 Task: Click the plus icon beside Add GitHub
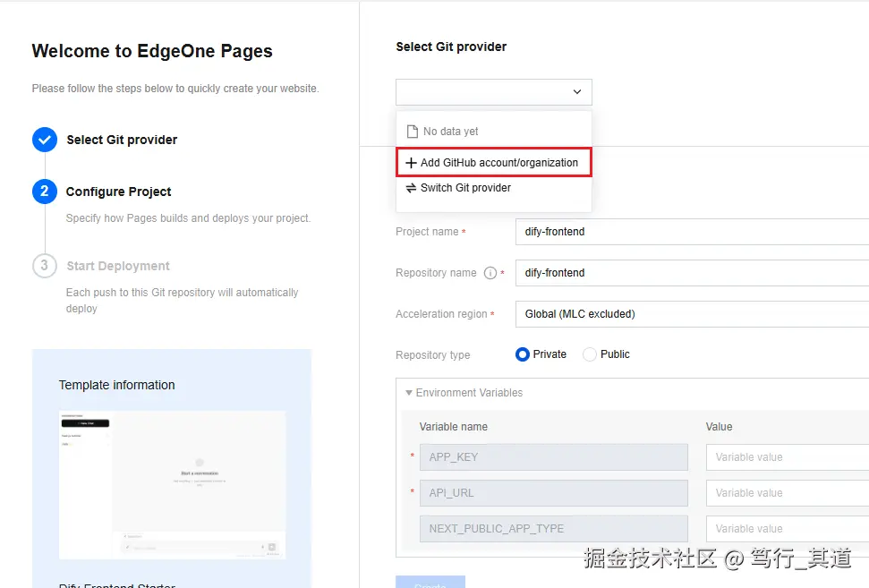[x=411, y=163]
